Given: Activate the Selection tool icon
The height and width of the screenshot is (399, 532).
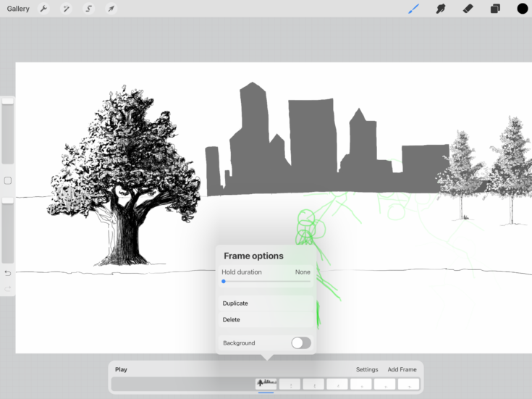Looking at the screenshot, I should click(x=88, y=9).
